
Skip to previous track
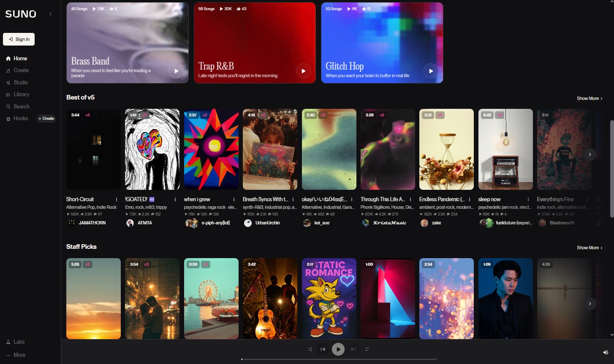(x=323, y=349)
